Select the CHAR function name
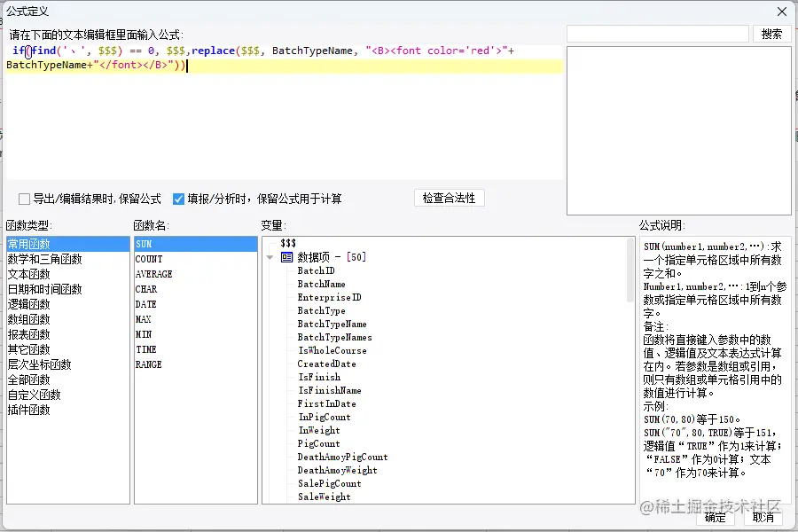798x532 pixels. 195,289
